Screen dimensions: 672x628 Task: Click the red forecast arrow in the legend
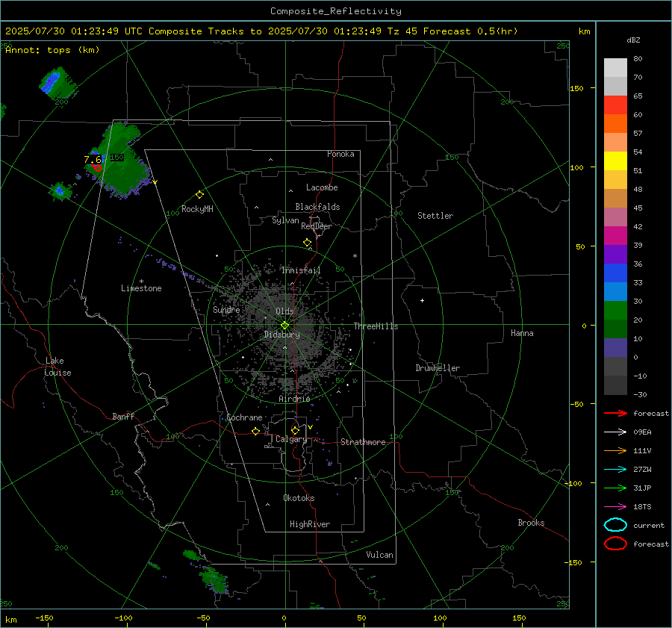pos(615,413)
